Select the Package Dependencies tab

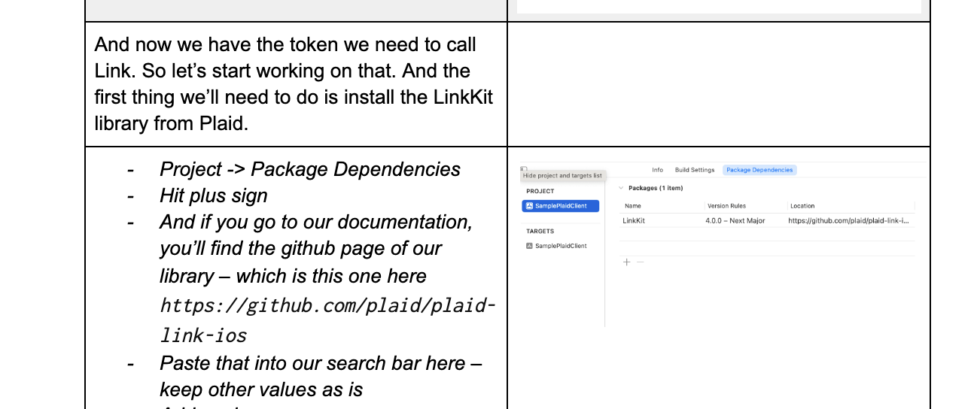759,170
